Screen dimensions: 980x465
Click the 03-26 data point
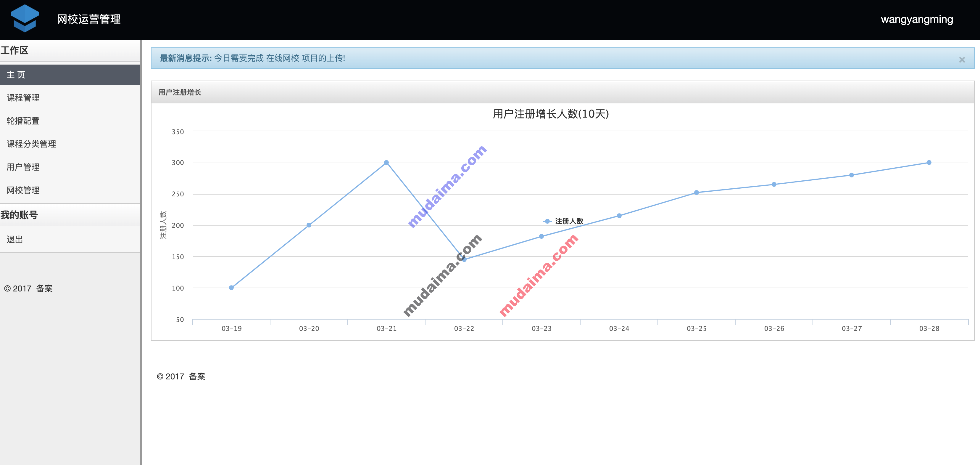[x=774, y=184]
